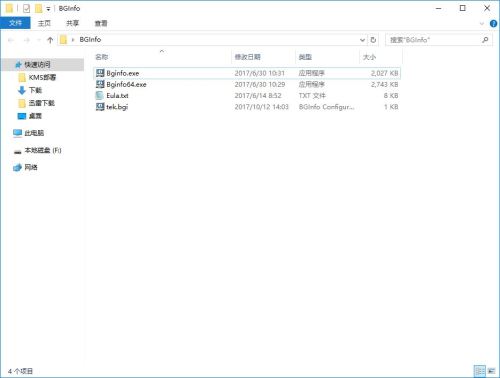Switch to details view in status bar
This screenshot has height=378, width=500.
tap(480, 371)
